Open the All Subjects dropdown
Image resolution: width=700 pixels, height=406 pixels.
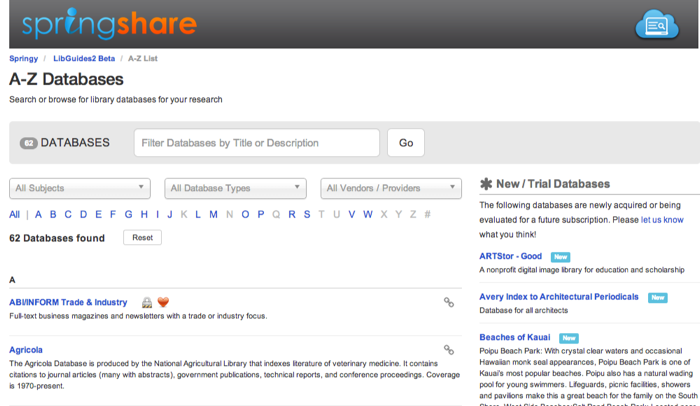[x=80, y=188]
